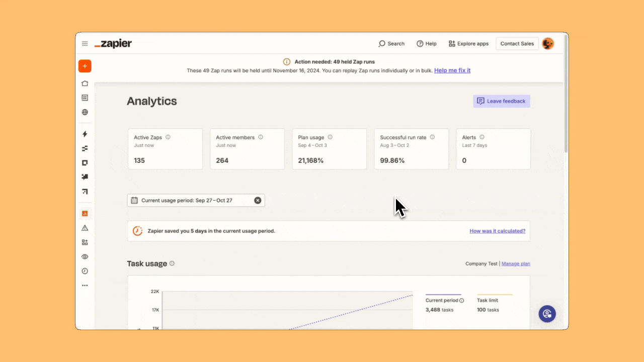Open Search in the top bar
This screenshot has height=362, width=644.
391,44
